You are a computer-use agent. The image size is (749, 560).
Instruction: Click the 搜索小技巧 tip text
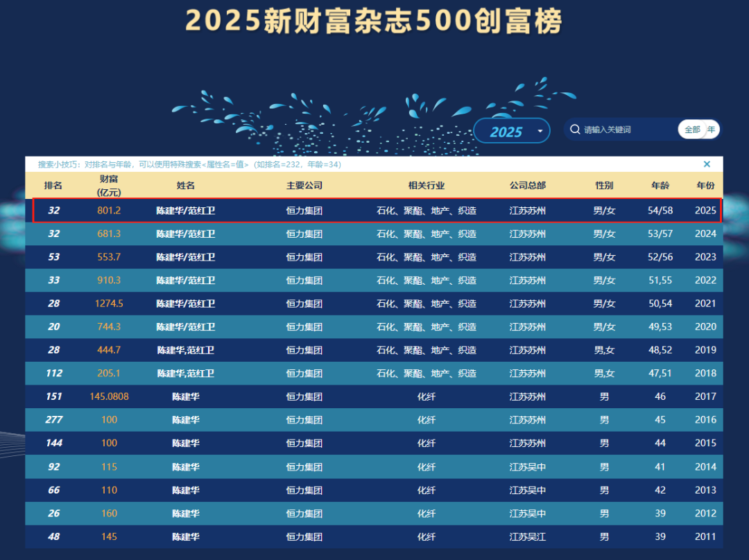pyautogui.click(x=189, y=164)
